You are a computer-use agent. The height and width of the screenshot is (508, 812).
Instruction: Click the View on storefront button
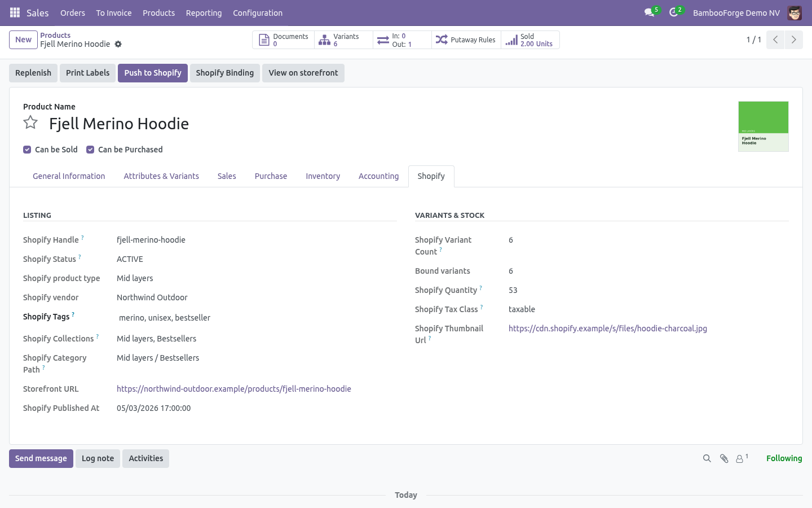pyautogui.click(x=303, y=73)
